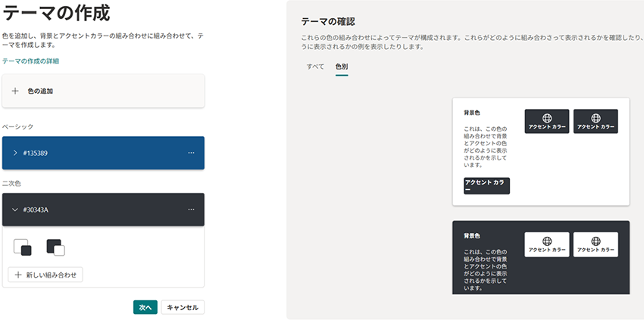Select the dark background combination swatch

(x=55, y=247)
